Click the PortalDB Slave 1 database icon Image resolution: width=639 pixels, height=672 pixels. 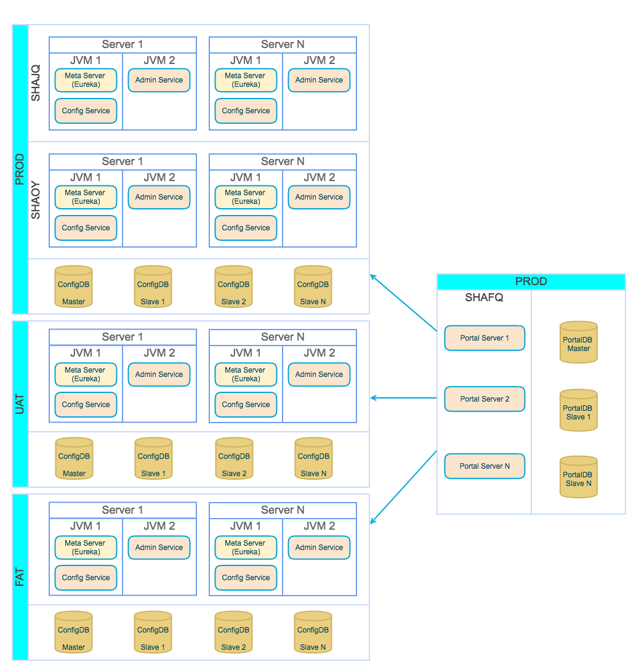point(578,410)
